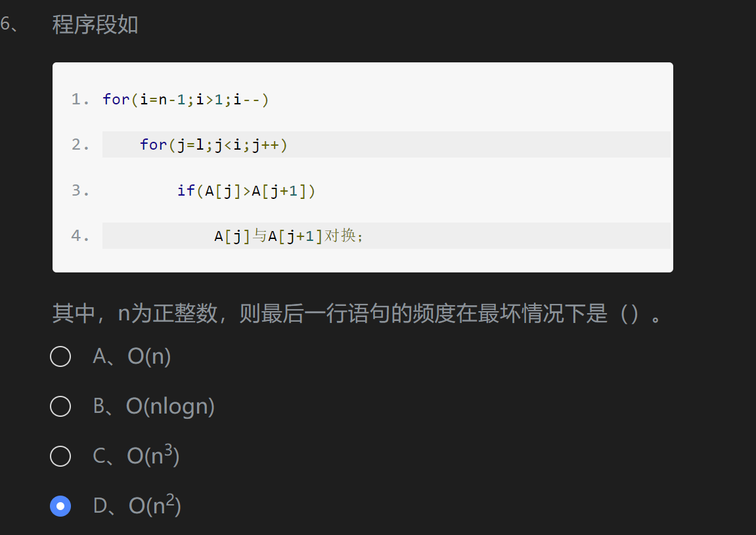Click the inner loop code "for(j=l;j<i;j++)"
The image size is (756, 535).
click(213, 144)
